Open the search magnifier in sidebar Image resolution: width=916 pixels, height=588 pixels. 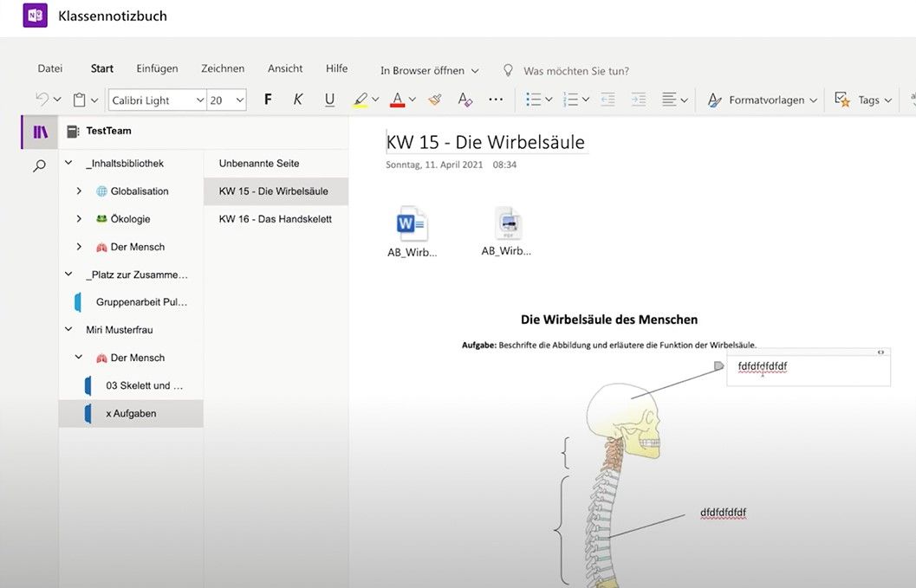click(x=39, y=165)
